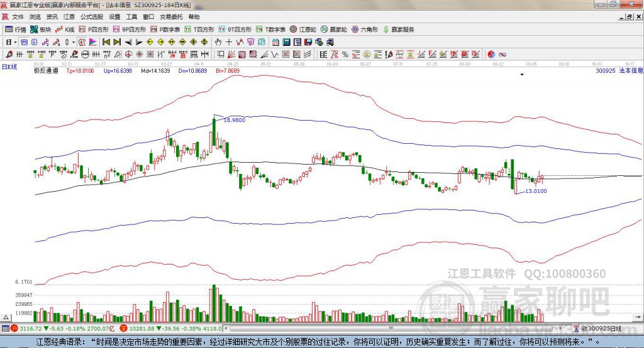
Task: Click the 深 Shenzhen index icon
Action: [123, 329]
